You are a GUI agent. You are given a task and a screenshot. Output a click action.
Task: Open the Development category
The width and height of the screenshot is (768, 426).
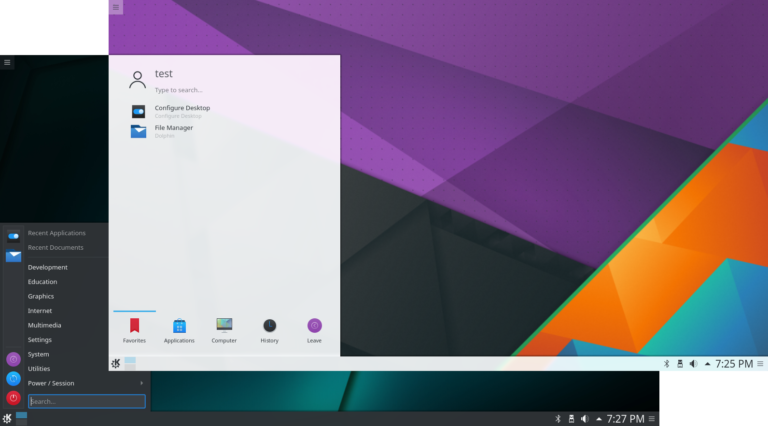(x=48, y=267)
